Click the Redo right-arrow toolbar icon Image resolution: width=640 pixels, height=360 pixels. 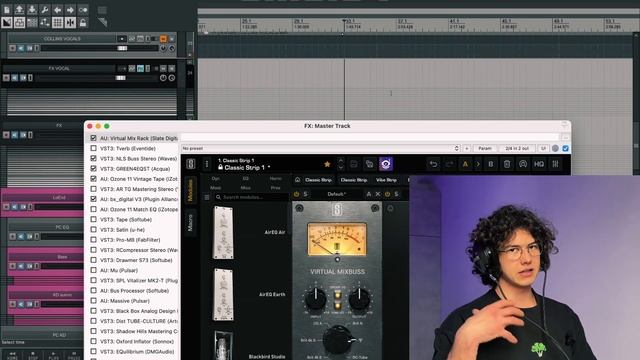pos(70,9)
